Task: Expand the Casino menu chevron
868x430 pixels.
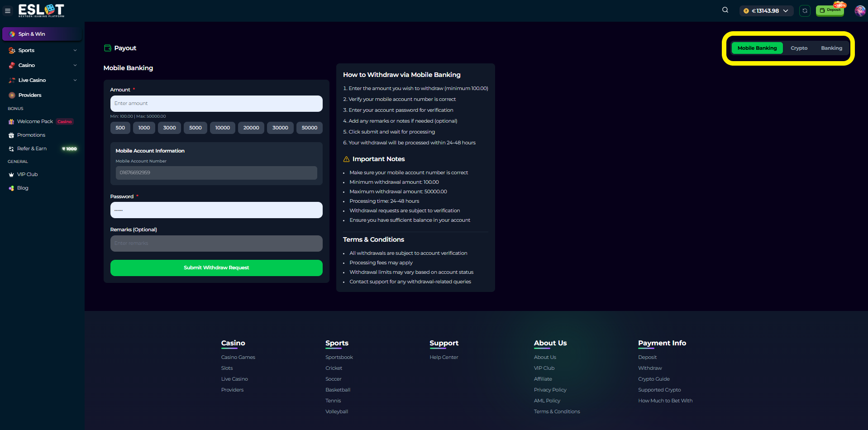Action: pyautogui.click(x=75, y=65)
